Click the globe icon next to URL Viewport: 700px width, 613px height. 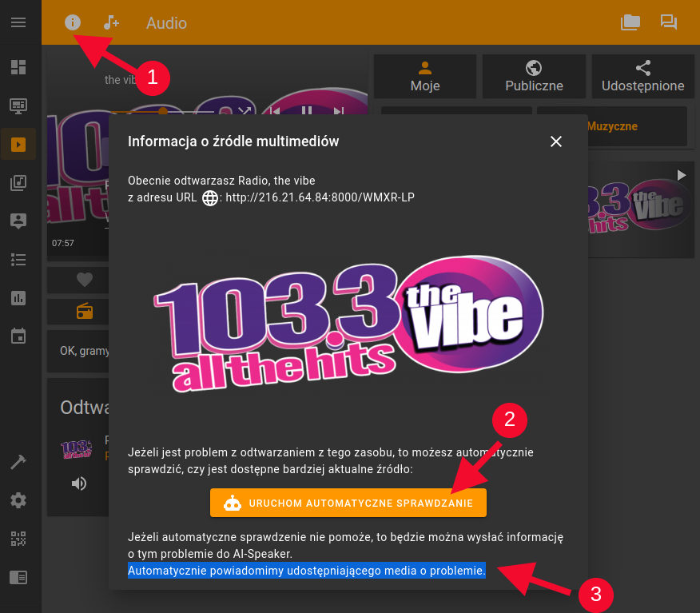210,197
